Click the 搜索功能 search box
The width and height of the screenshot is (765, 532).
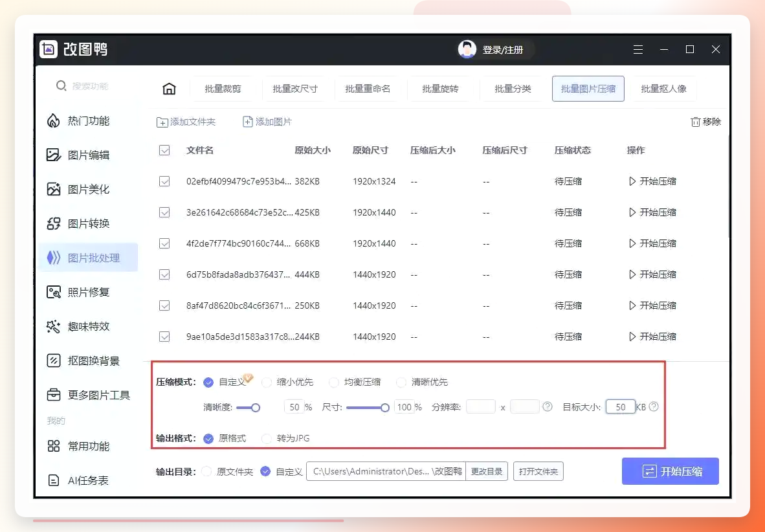tap(90, 86)
